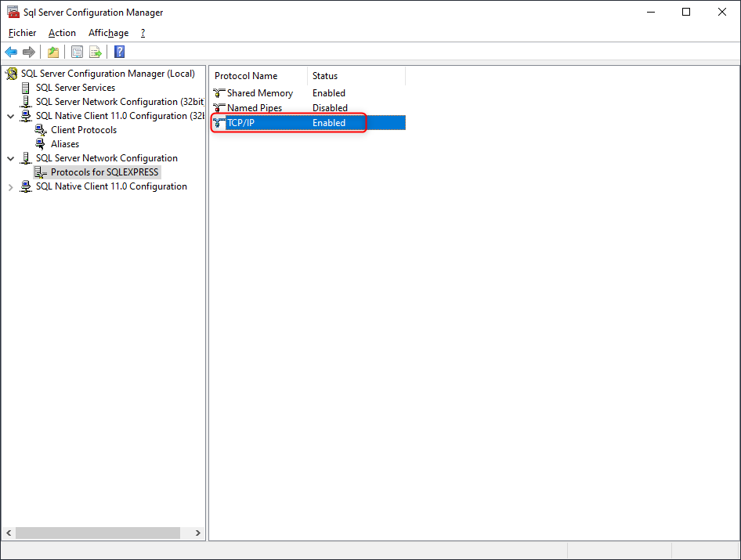741x560 pixels.
Task: Collapse SQL Native Client 11.0 Configuration (32bit)
Action: click(x=10, y=116)
